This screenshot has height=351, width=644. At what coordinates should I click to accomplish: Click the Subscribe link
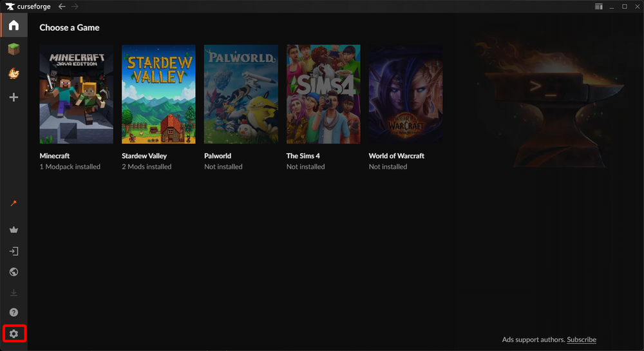point(581,339)
